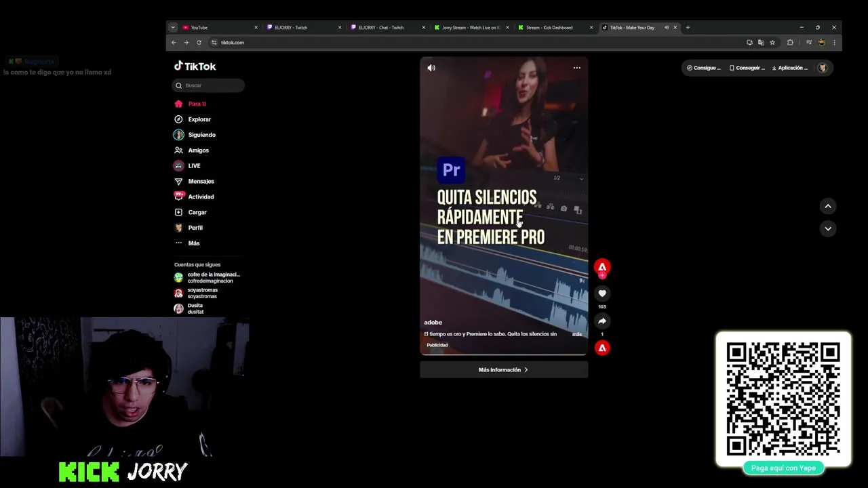Open followed account soyastromas

point(197,293)
